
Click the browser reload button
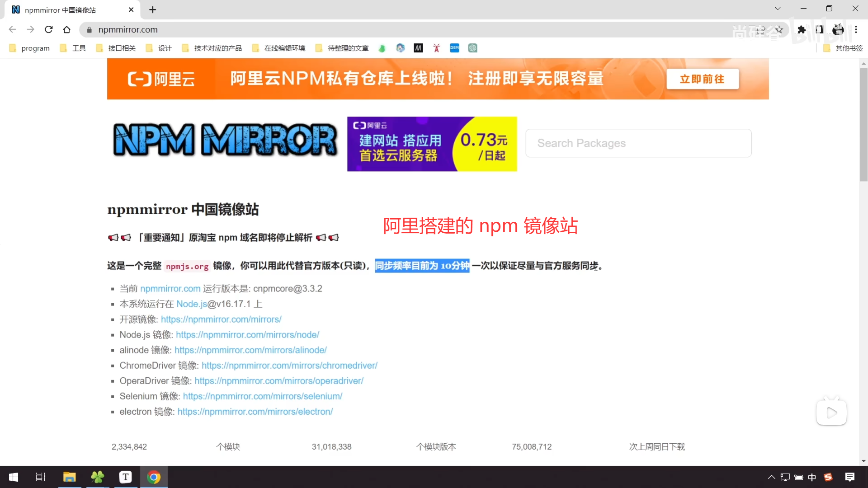(x=49, y=30)
